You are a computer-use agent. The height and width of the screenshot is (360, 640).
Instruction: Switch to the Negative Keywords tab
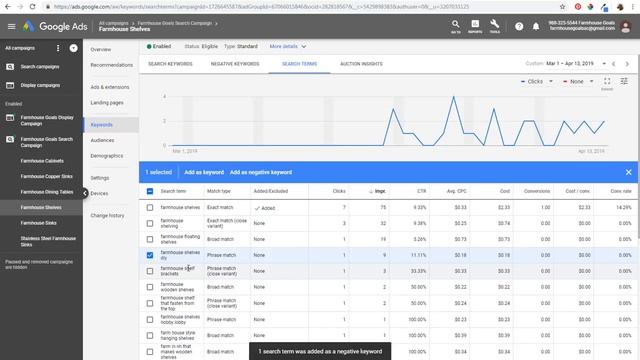coord(235,64)
